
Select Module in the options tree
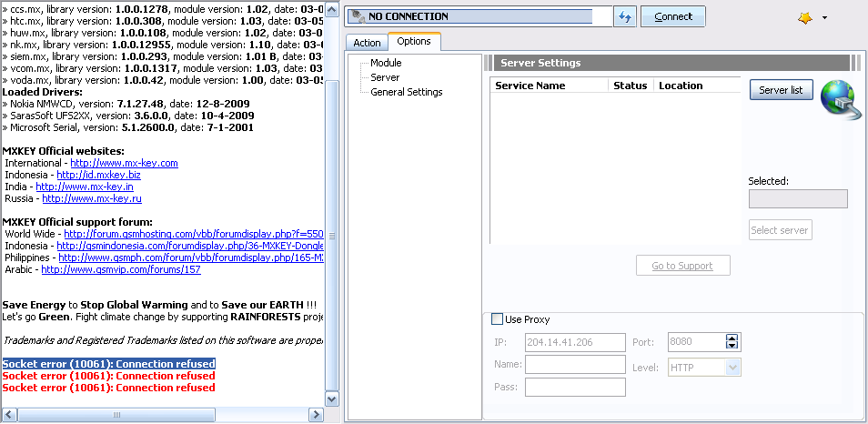pyautogui.click(x=386, y=63)
